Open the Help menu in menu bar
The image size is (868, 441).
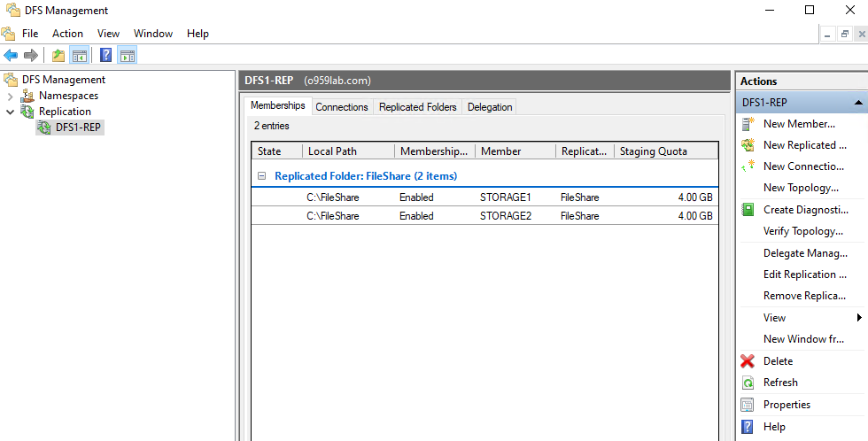(x=198, y=34)
